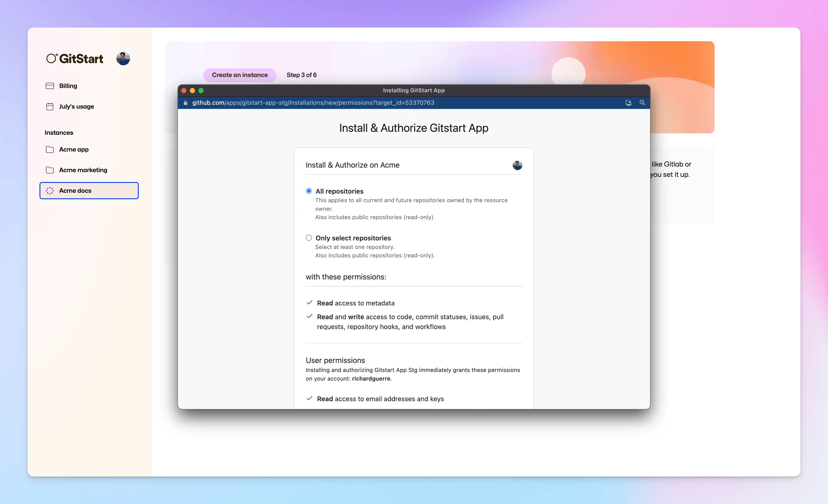
Task: Open Billing from the sidebar
Action: 68,86
